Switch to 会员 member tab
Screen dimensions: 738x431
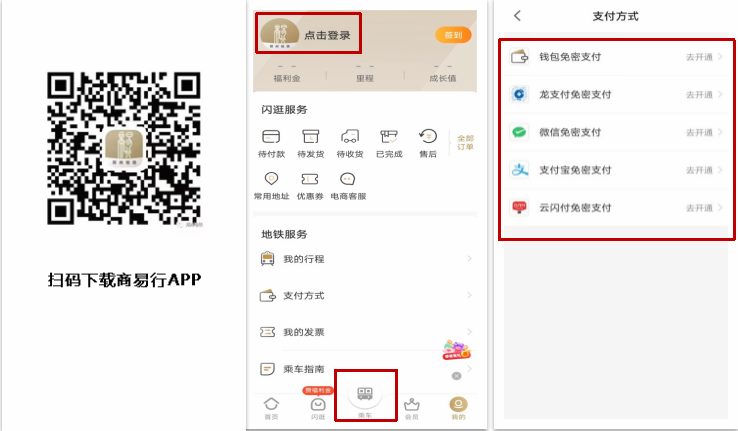[412, 407]
